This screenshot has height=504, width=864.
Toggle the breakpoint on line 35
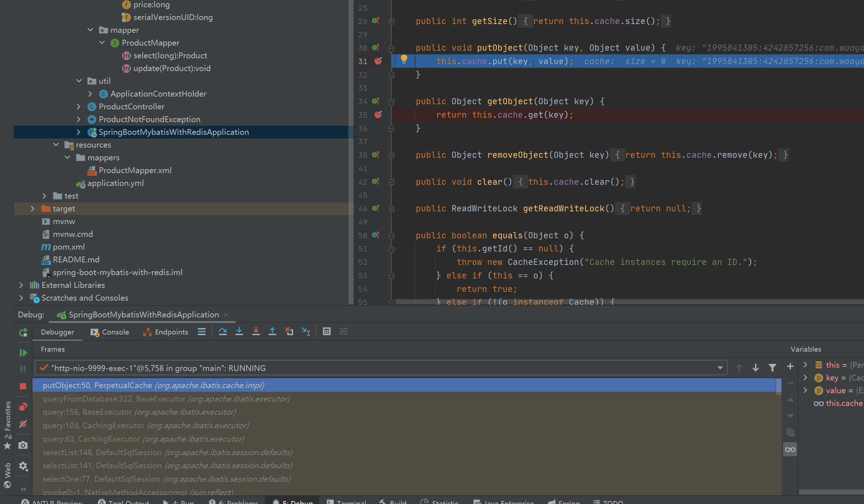378,115
